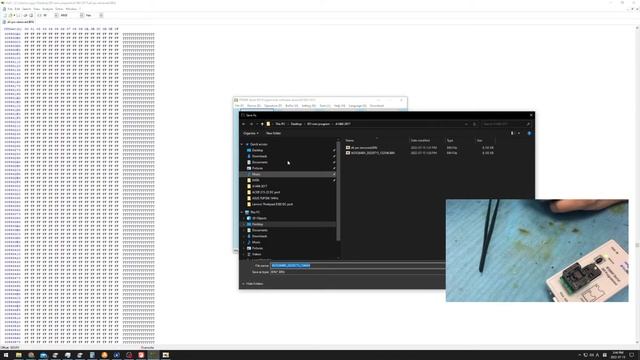The image size is (640, 360).
Task: Click navigation pane vertical scrollbar
Action: pos(338,192)
